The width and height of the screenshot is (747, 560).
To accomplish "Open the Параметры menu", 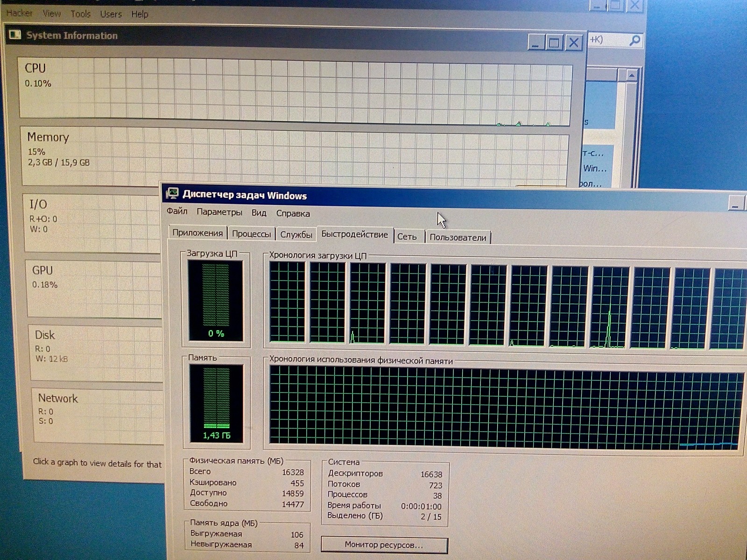I will pos(219,212).
